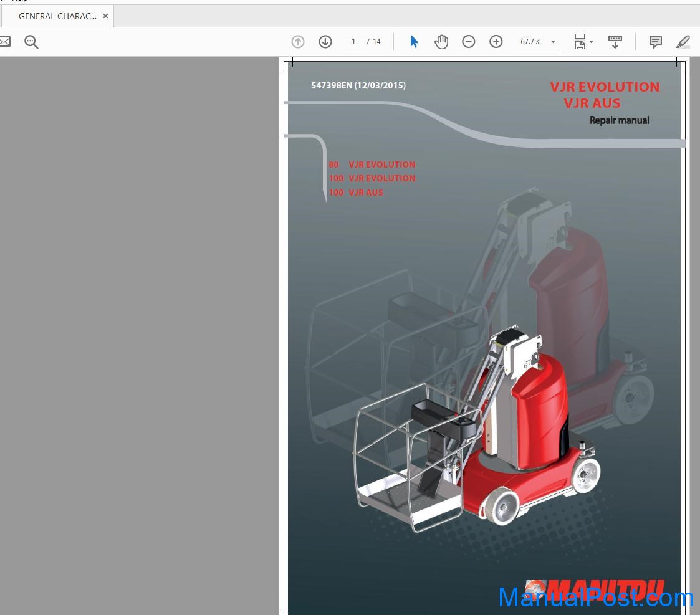Open the zoom level dropdown arrow
The width and height of the screenshot is (700, 615).
pos(553,42)
